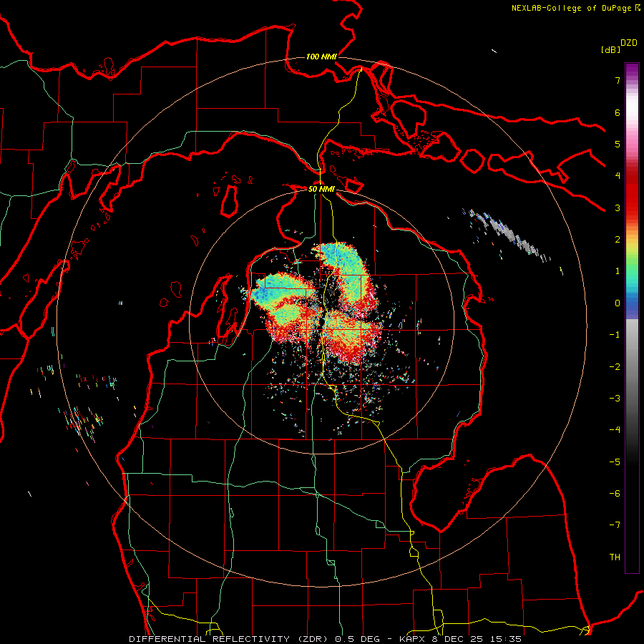
Task: Click the purple top of the color bar
Action: tap(632, 71)
